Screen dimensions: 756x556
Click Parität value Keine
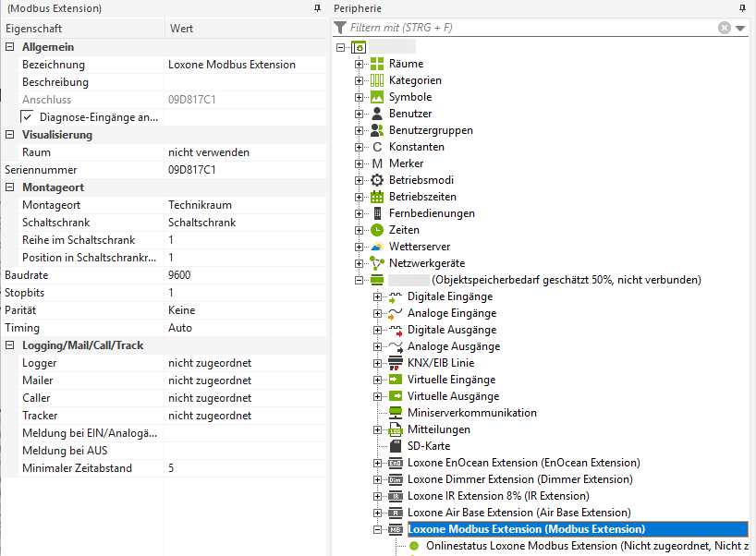tap(246, 310)
